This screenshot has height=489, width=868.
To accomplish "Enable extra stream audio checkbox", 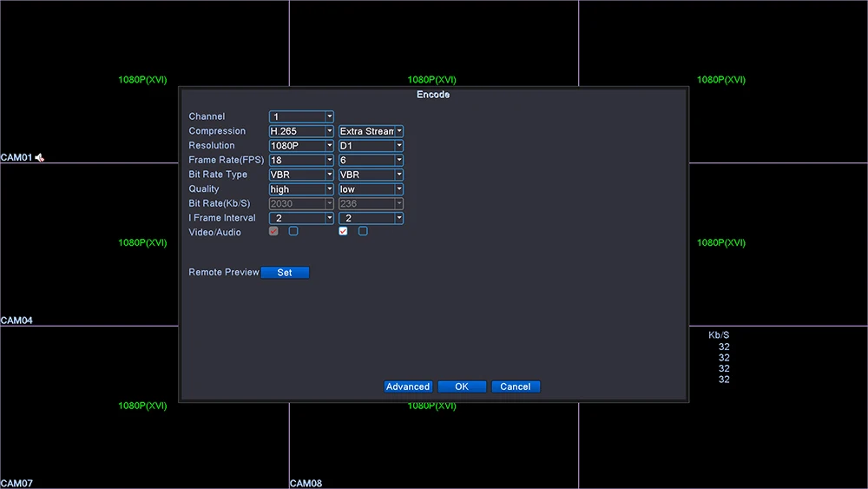I will 363,231.
